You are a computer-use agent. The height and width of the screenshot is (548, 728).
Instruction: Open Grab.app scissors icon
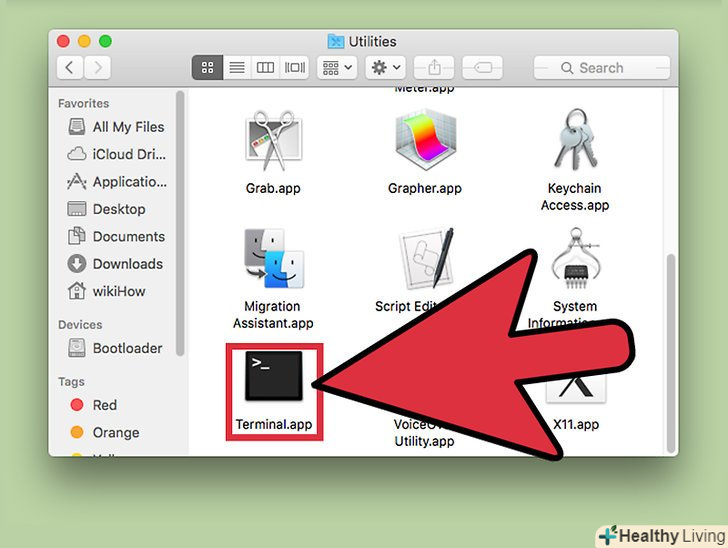point(274,140)
